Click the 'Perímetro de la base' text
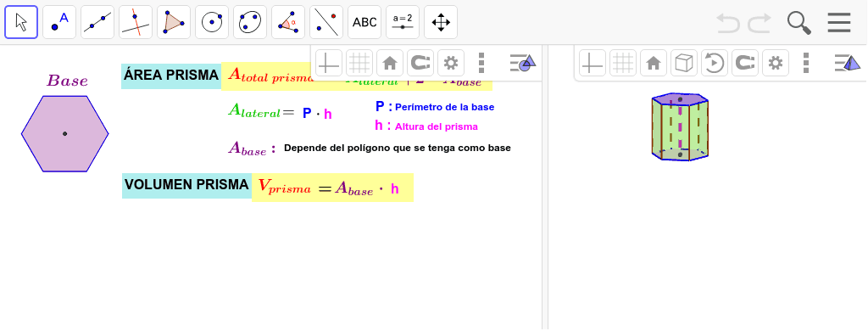The image size is (868, 331). click(x=444, y=107)
